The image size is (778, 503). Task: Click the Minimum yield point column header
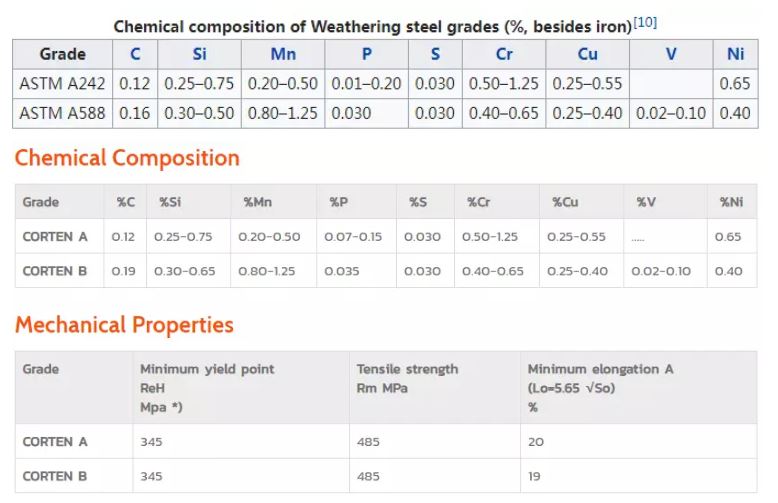207,388
